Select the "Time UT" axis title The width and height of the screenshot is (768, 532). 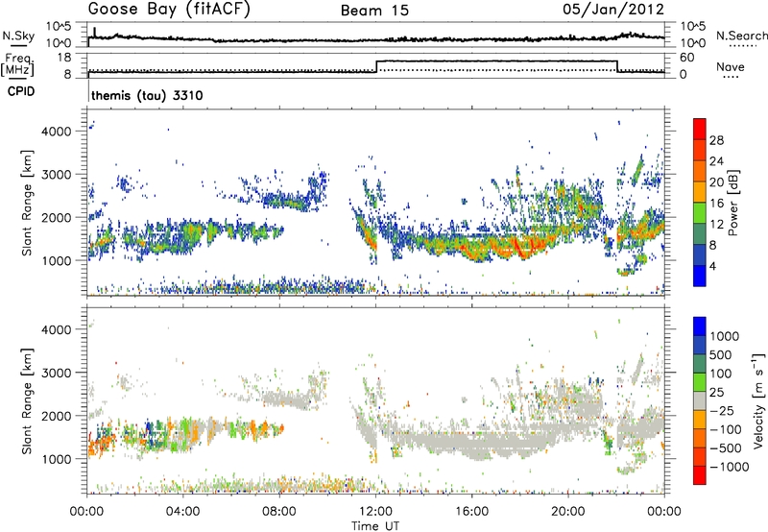(x=375, y=526)
